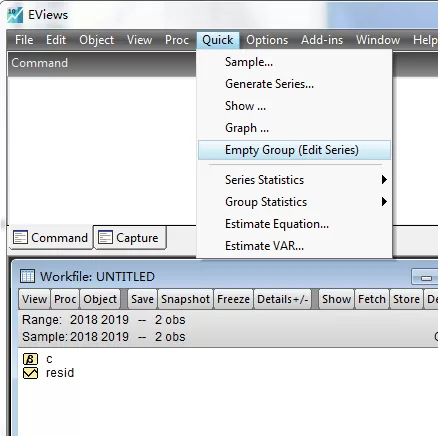Expand the Group Statistics submenu arrow

[384, 202]
